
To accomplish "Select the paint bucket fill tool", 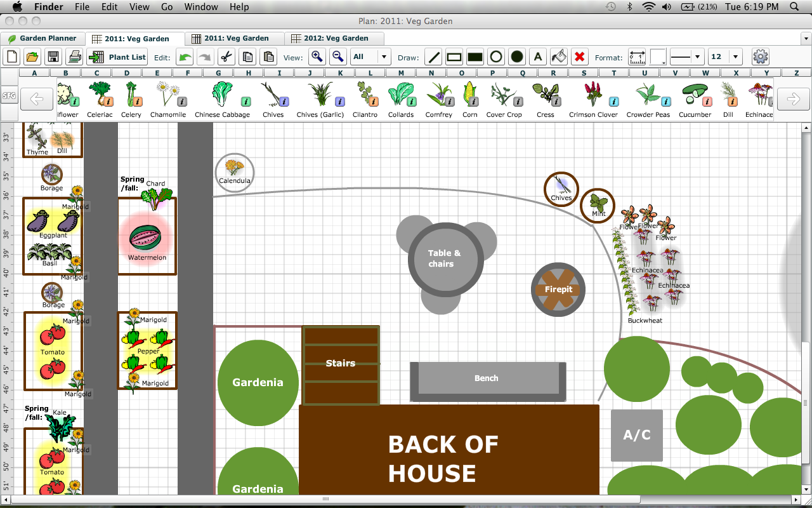I will (x=559, y=57).
